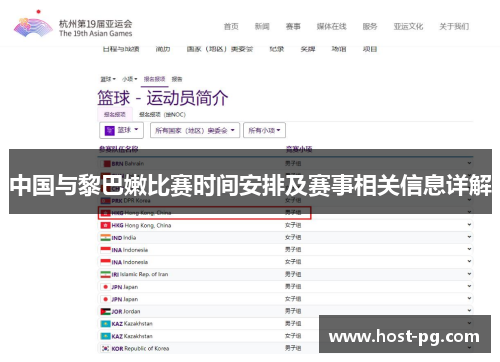Open the 小项 breadcrumb dropdown

pyautogui.click(x=129, y=79)
